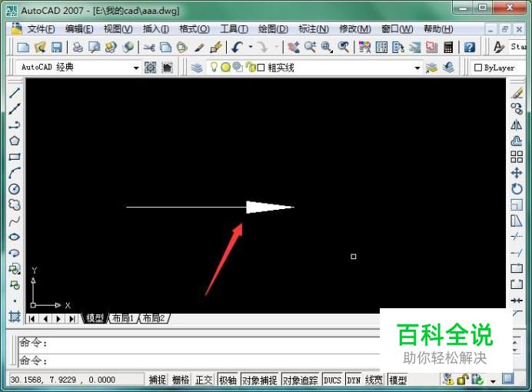This screenshot has height=392, width=532.
Task: Toggle DUCS in status bar
Action: tap(332, 380)
